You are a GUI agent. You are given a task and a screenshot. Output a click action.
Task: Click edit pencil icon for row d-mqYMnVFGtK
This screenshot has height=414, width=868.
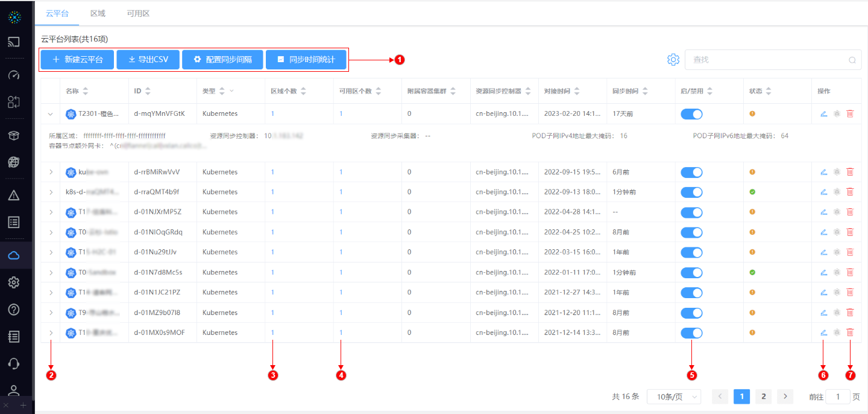coord(823,113)
